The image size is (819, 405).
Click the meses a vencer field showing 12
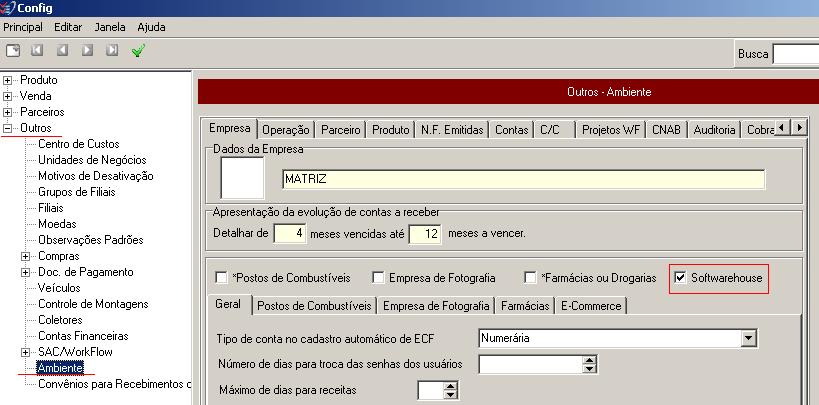pos(425,234)
